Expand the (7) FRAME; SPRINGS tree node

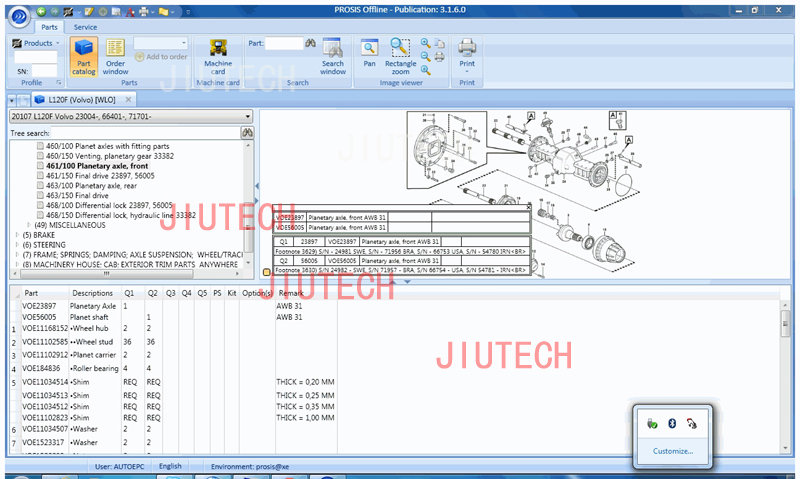pyautogui.click(x=17, y=255)
